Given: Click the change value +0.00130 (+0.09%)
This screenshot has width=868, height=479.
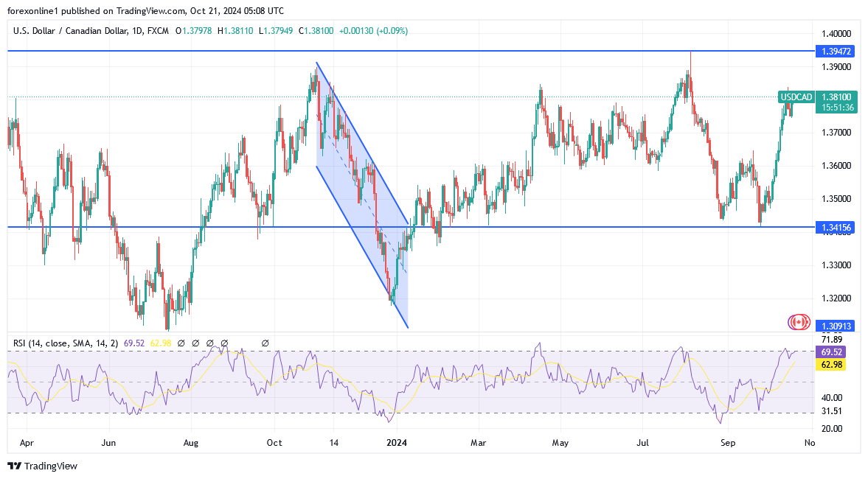Looking at the screenshot, I should point(374,31).
